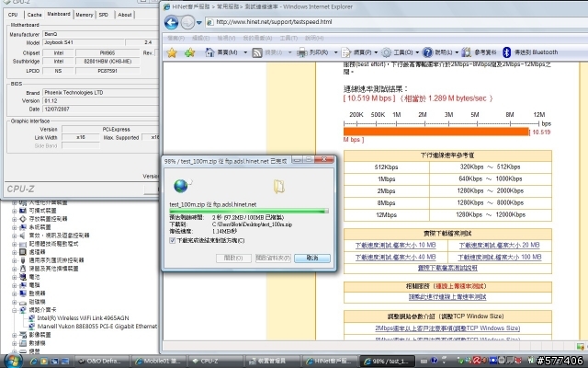The height and width of the screenshot is (368, 588).
Task: Open the 10 MB download speed test link
Action: pyautogui.click(x=395, y=246)
